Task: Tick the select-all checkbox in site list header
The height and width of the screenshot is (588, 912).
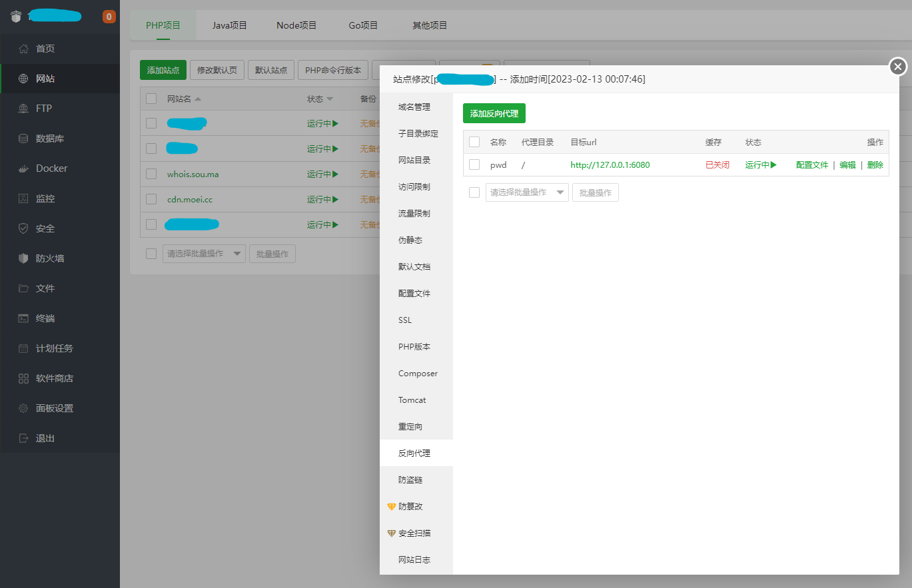Action: [151, 99]
